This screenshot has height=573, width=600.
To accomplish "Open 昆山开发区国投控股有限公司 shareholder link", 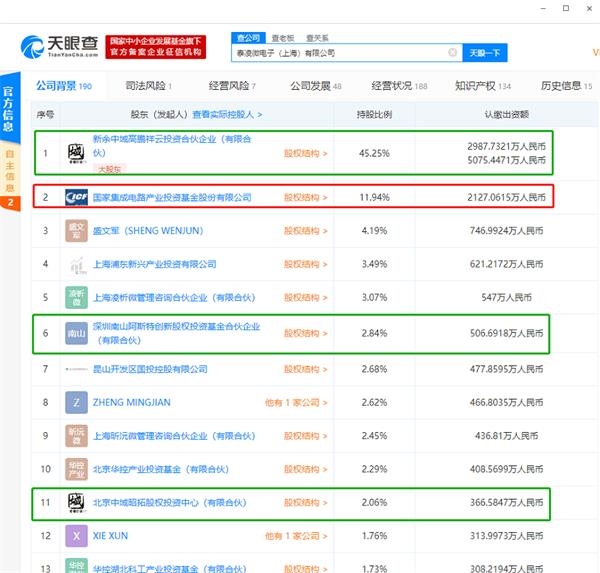I will [150, 369].
